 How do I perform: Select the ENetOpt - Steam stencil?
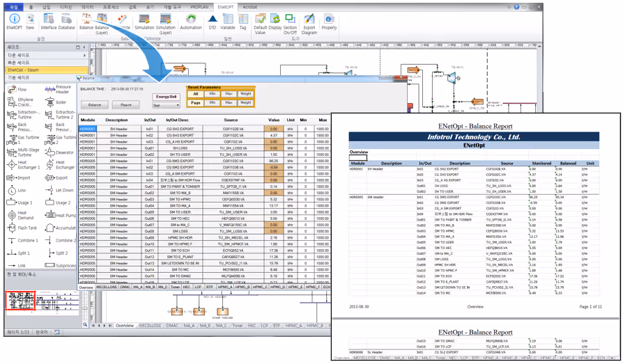click(46, 70)
